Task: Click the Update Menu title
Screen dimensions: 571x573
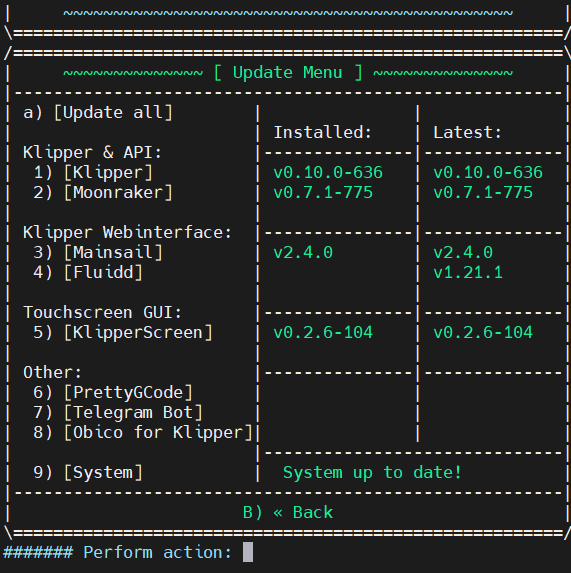Action: [x=288, y=72]
